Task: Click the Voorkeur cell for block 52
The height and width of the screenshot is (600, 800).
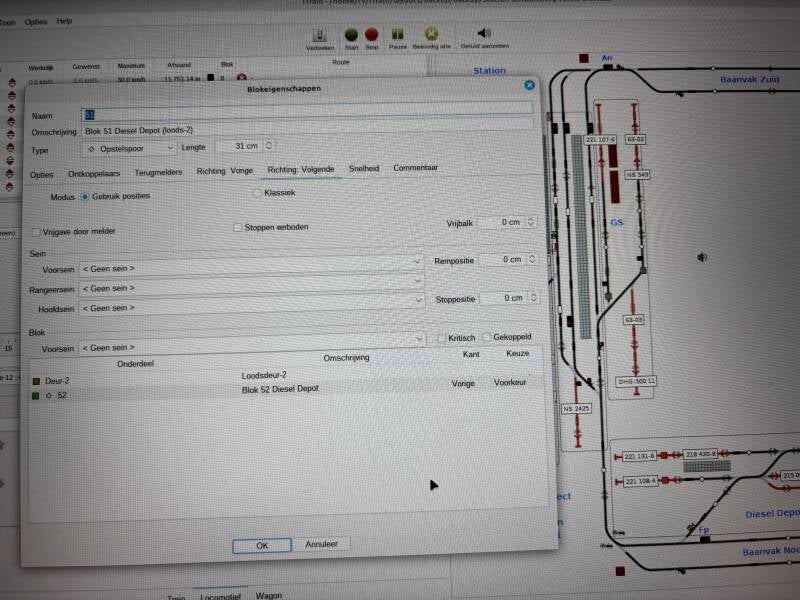Action: (x=510, y=382)
